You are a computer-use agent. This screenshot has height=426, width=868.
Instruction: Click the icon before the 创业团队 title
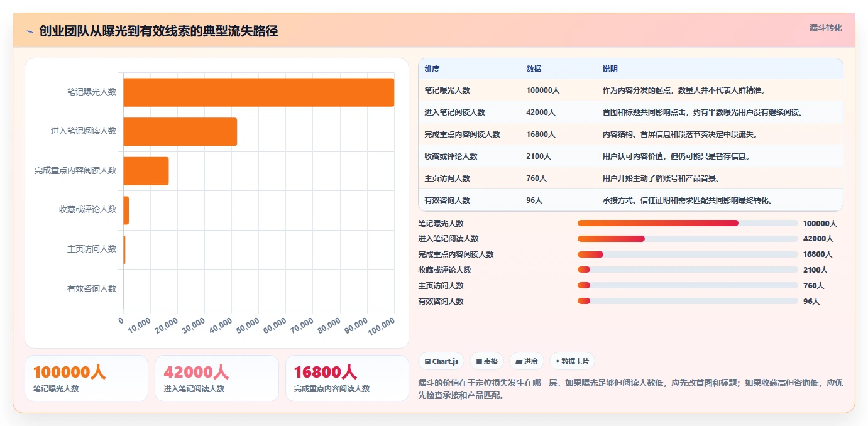(30, 31)
